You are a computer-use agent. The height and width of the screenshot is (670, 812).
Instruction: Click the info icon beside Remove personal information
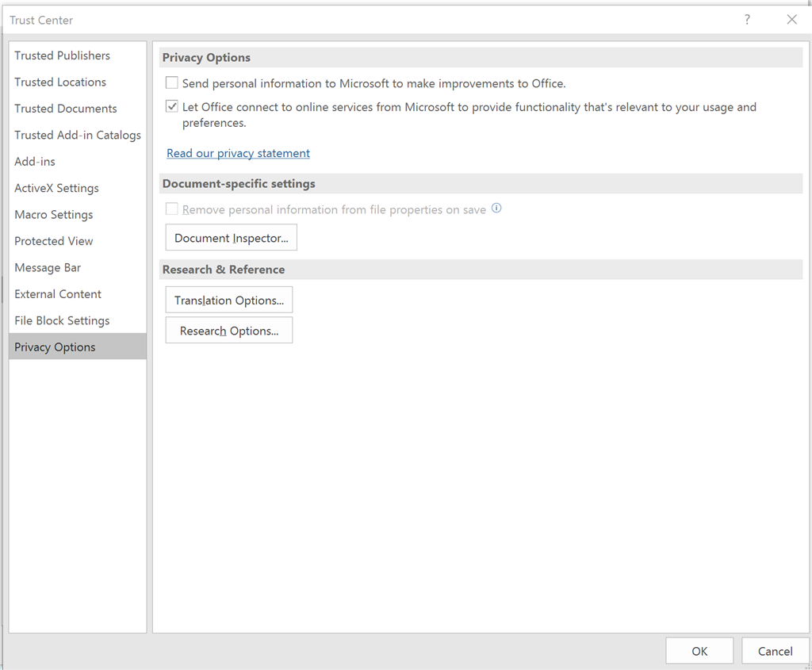[496, 209]
